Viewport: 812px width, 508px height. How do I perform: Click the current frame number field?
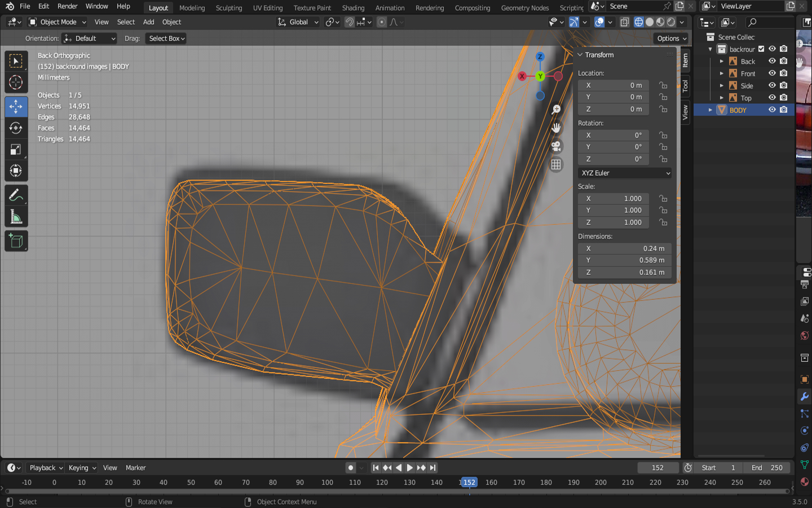(x=658, y=468)
